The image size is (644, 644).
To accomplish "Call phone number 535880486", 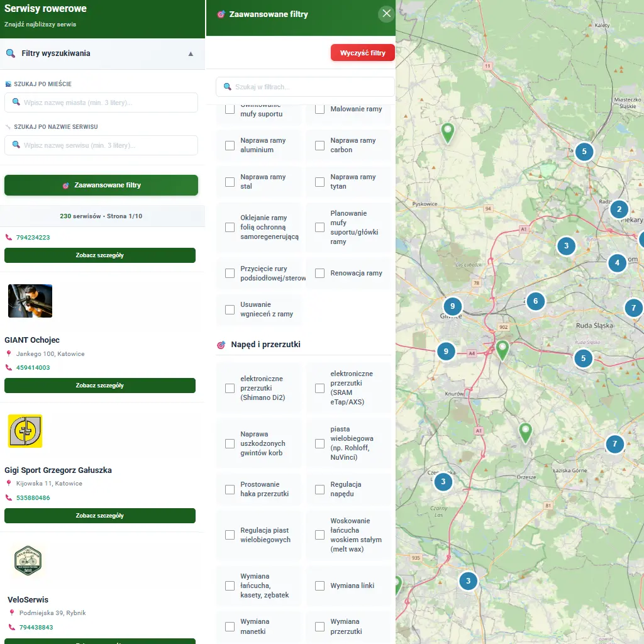I will tap(33, 498).
